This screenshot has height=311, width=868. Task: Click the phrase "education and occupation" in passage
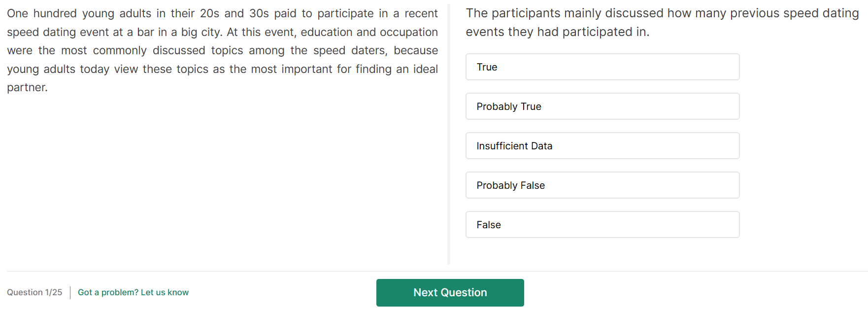tap(369, 33)
